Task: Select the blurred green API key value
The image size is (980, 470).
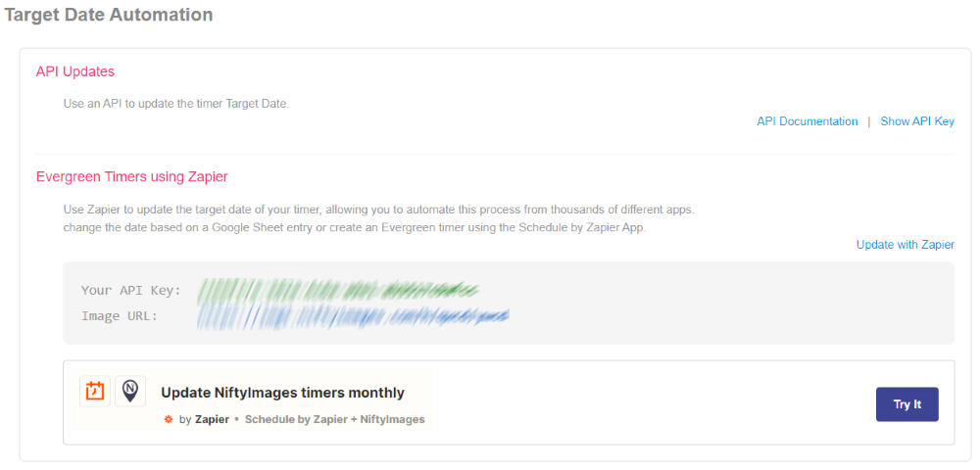Action: 337,290
